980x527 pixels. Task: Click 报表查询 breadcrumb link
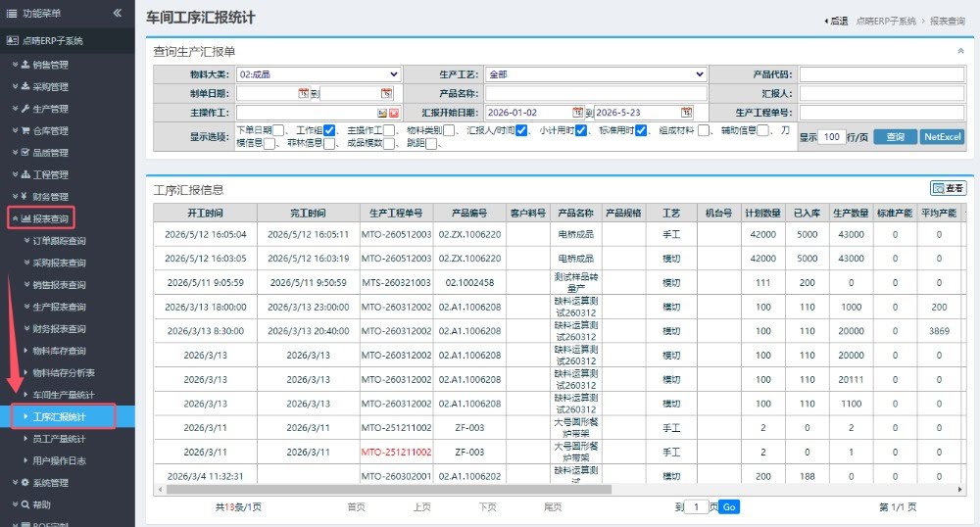(x=947, y=21)
